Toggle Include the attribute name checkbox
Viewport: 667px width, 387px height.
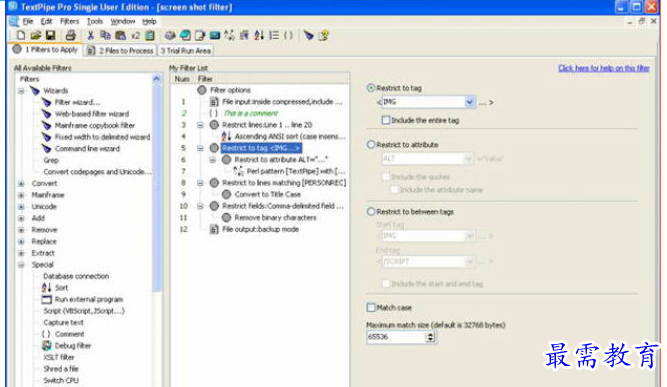[x=394, y=190]
